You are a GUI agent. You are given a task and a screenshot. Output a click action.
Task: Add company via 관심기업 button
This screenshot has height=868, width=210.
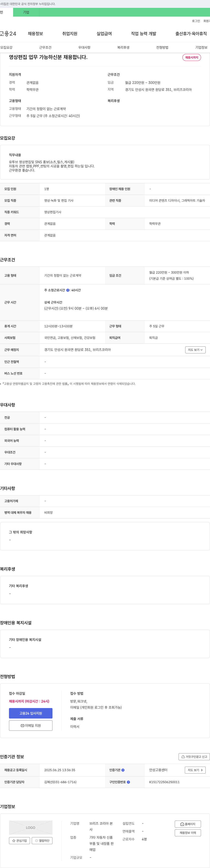click(x=19, y=841)
